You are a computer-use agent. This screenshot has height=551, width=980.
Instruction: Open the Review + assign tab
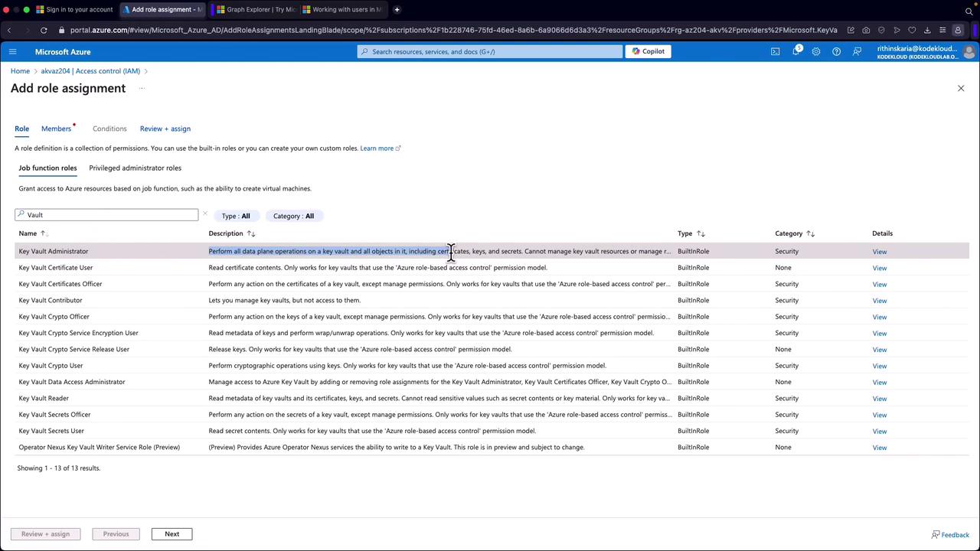pyautogui.click(x=165, y=129)
